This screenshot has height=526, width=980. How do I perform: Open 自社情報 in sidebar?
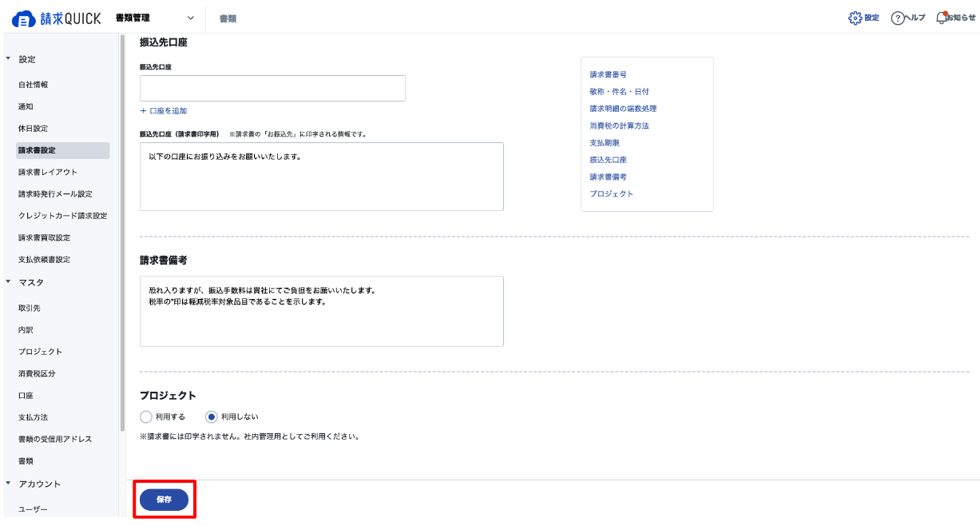[33, 84]
